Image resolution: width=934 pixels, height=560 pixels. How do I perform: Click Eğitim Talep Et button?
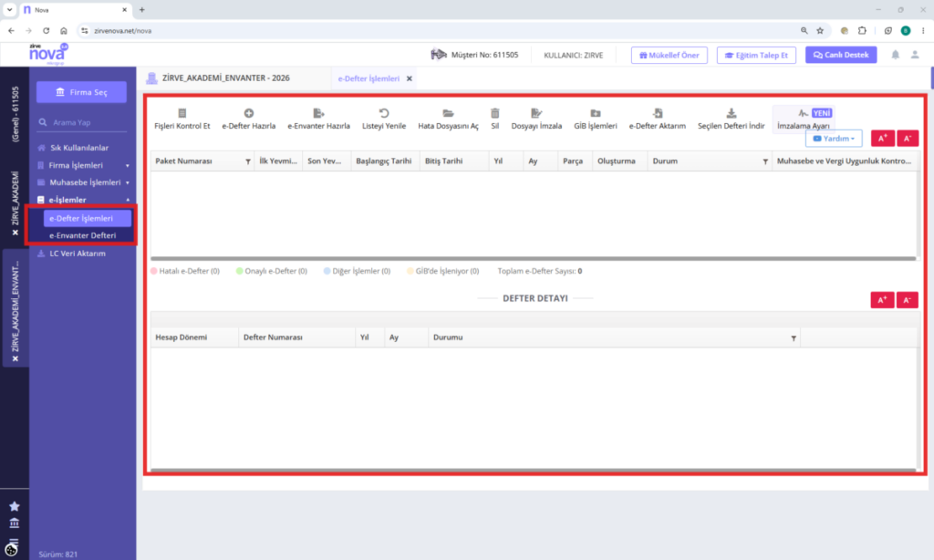pos(756,55)
